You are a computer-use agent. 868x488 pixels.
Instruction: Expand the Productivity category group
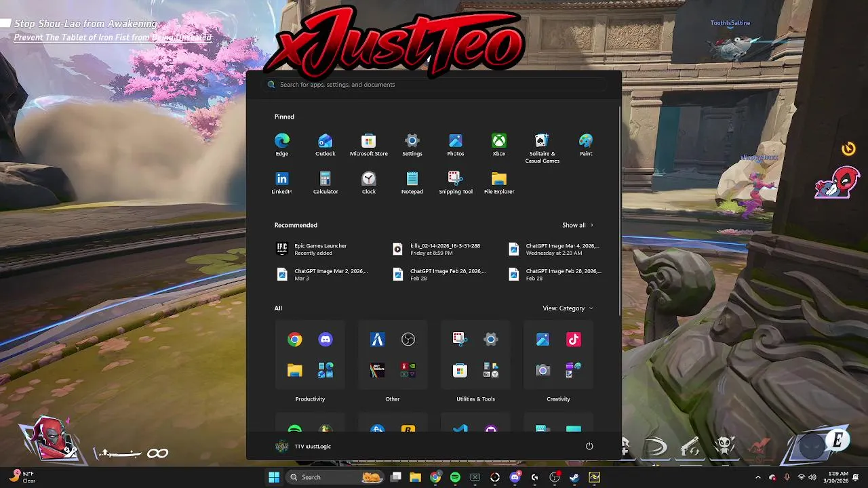pos(310,399)
